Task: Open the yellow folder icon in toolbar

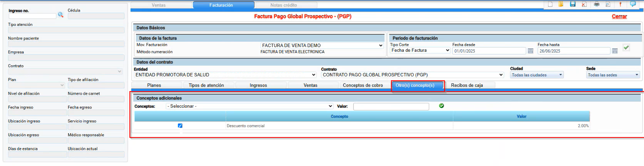Action: [x=561, y=4]
